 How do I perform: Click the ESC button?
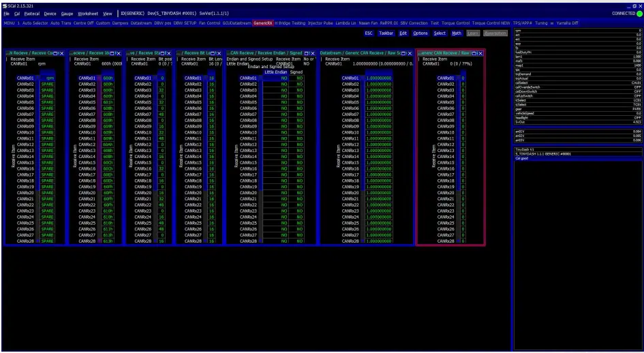coord(369,33)
